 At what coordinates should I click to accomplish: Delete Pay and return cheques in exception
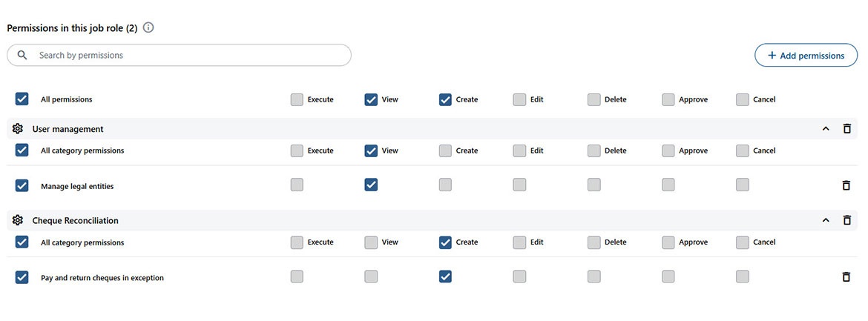pos(846,277)
